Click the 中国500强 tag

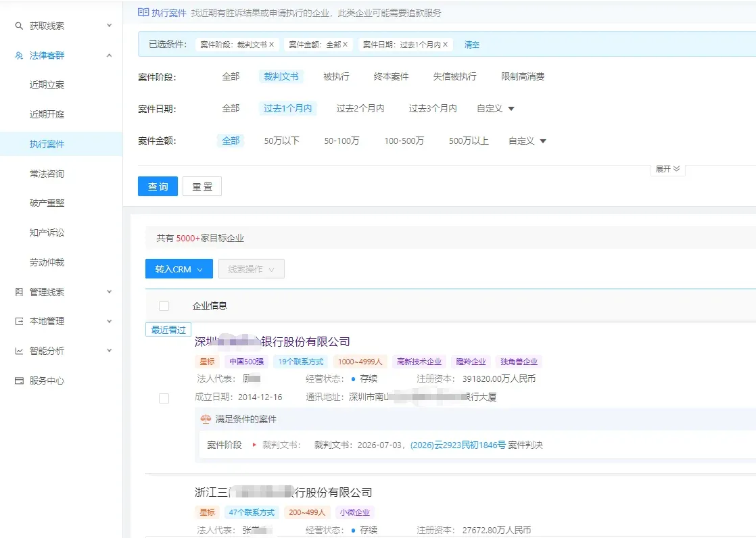[246, 362]
